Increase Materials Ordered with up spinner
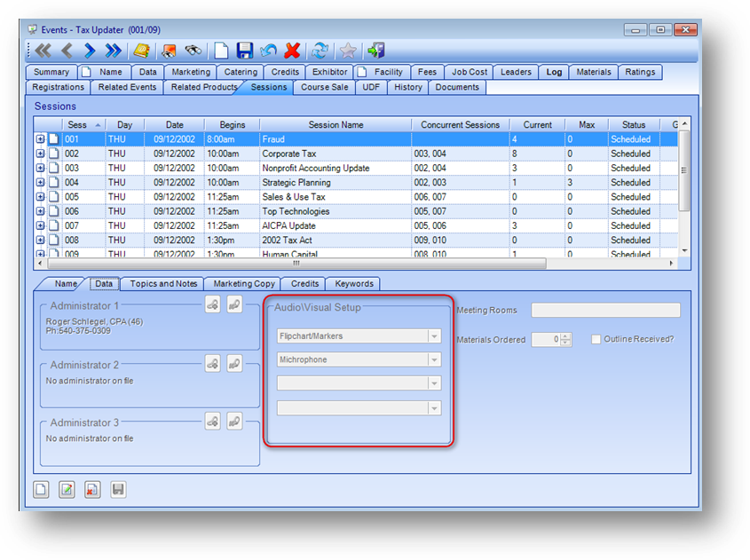 pos(566,336)
